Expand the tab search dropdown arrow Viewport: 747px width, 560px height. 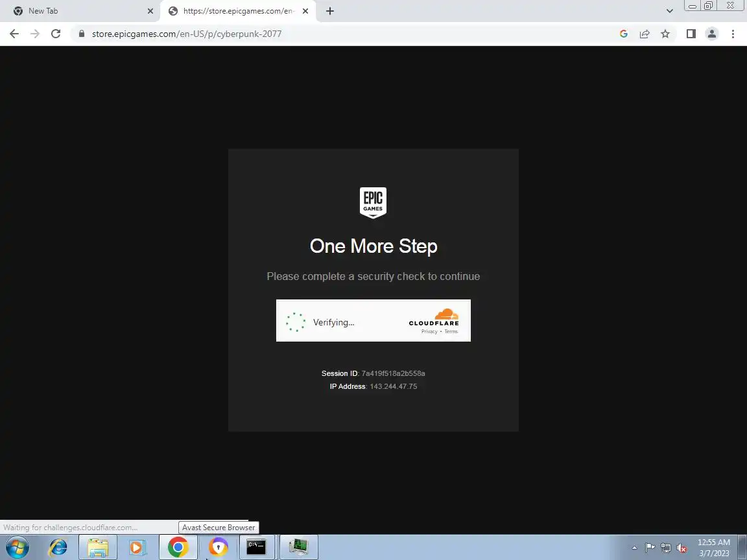coord(669,11)
